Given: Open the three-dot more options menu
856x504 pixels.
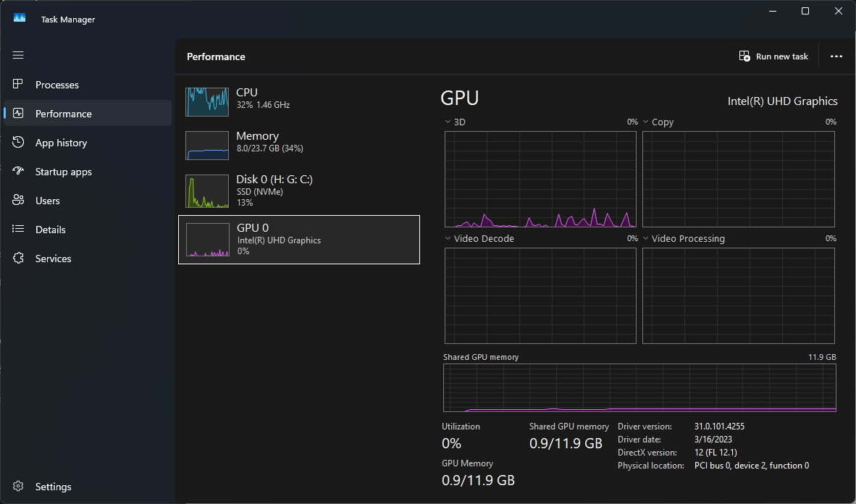Looking at the screenshot, I should (x=836, y=56).
